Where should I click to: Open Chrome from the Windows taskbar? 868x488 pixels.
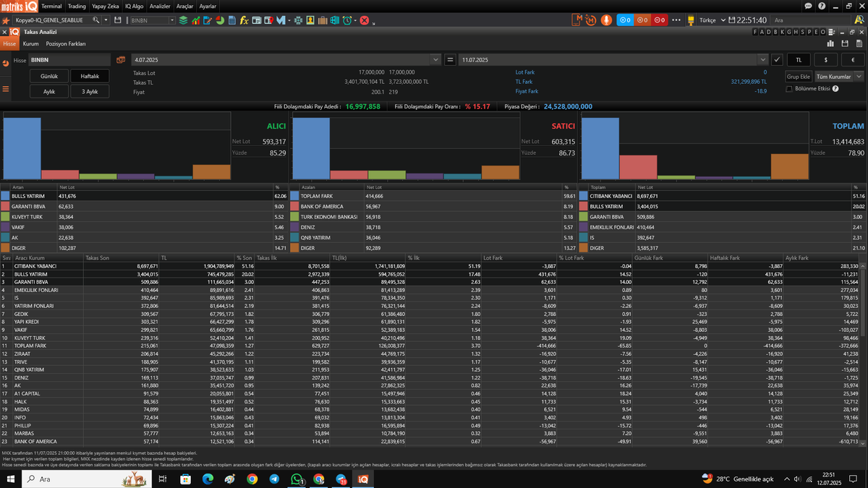point(252,479)
